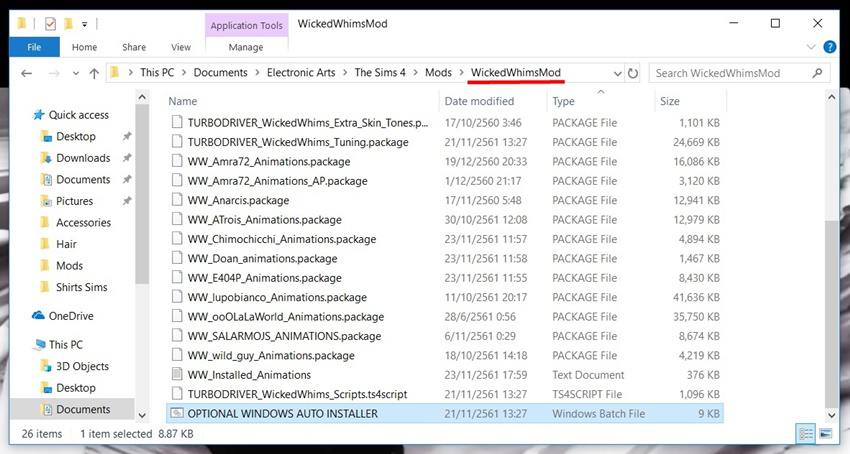The height and width of the screenshot is (454, 850).
Task: Click the file icon of WW_Doan_animations.package
Action: (x=177, y=258)
